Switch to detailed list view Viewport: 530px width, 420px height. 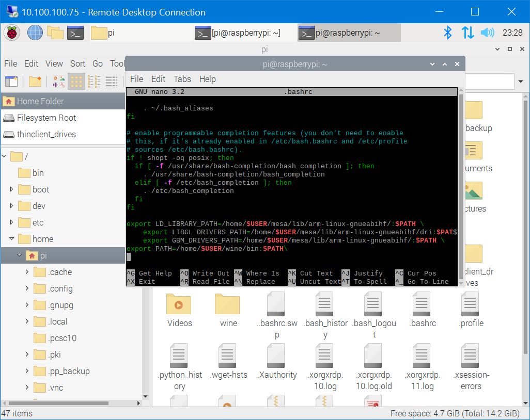coord(112,81)
